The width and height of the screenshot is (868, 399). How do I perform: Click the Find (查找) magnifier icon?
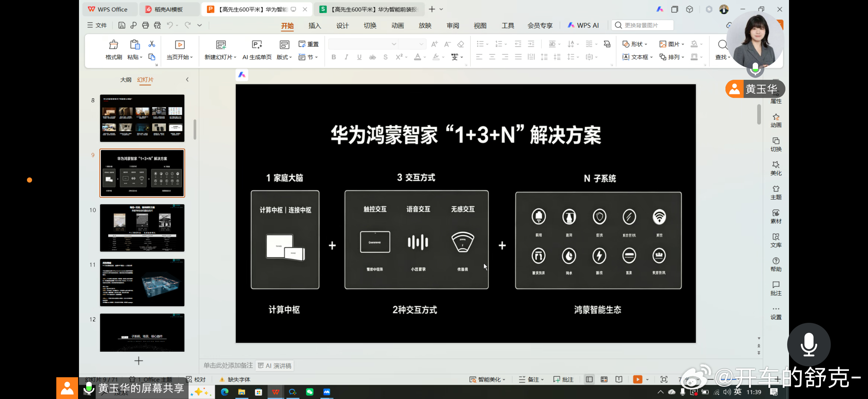point(722,44)
